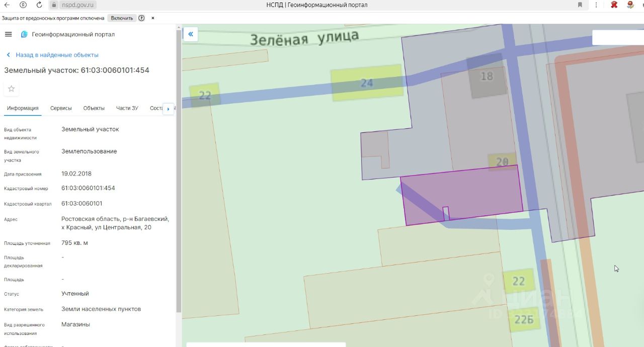644x347 pixels.
Task: Click house number 24 label on map
Action: coord(367,83)
